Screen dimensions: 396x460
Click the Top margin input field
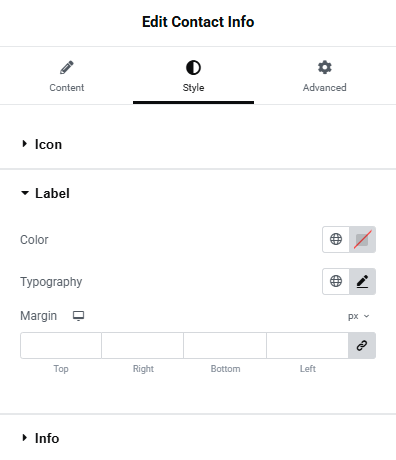coord(61,345)
